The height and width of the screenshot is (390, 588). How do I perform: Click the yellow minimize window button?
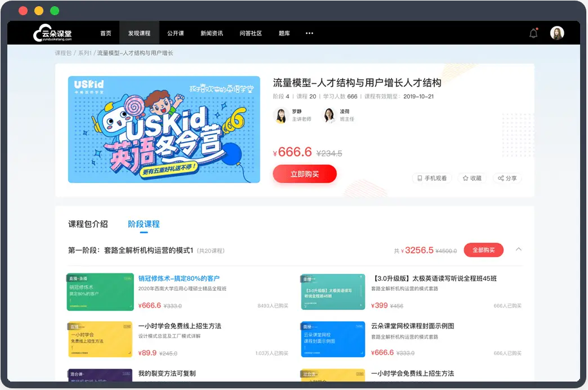point(39,11)
